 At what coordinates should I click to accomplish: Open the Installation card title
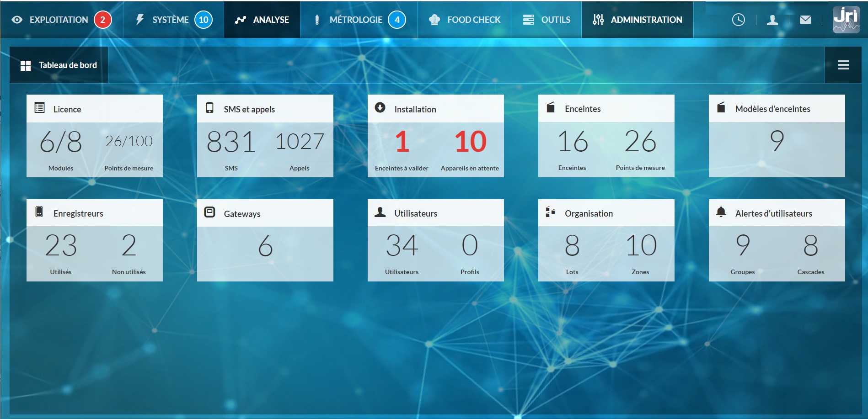click(x=415, y=109)
